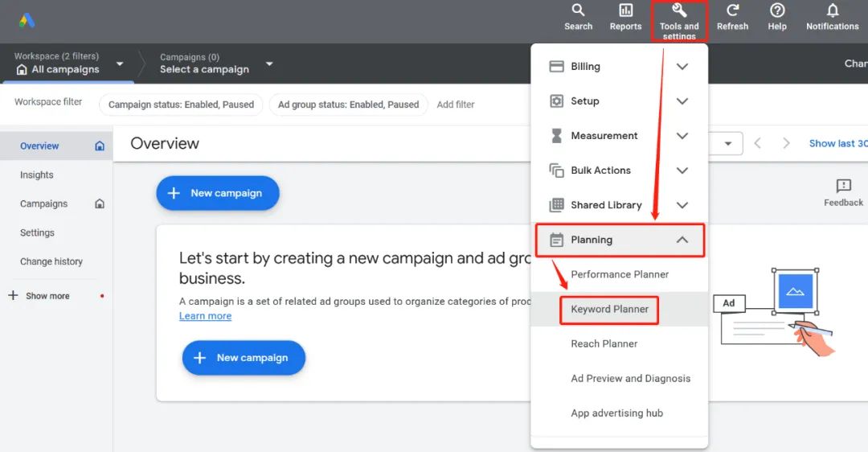The image size is (868, 452).
Task: Collapse the Planning section
Action: (620, 240)
